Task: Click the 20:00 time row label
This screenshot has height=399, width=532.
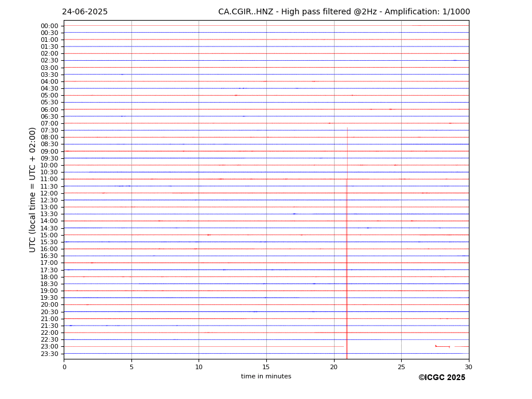Action: pos(49,305)
